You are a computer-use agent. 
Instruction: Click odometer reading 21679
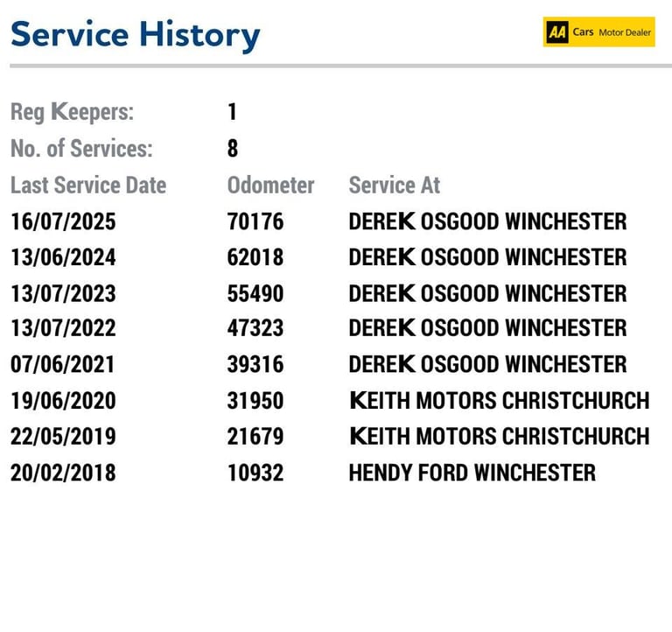(x=255, y=437)
